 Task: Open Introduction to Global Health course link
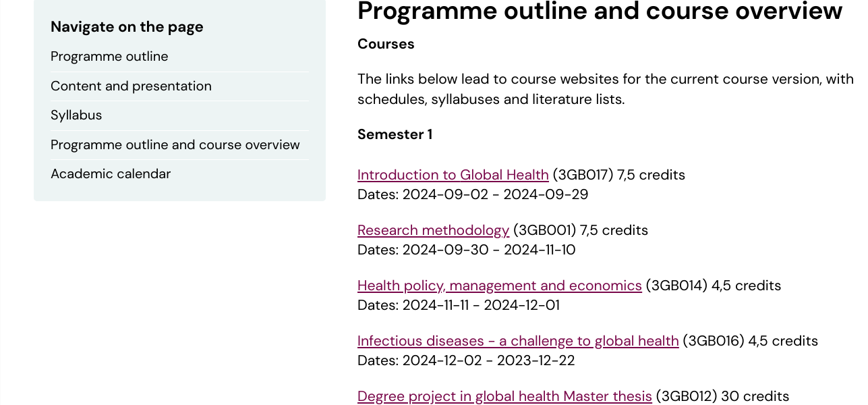coord(453,175)
